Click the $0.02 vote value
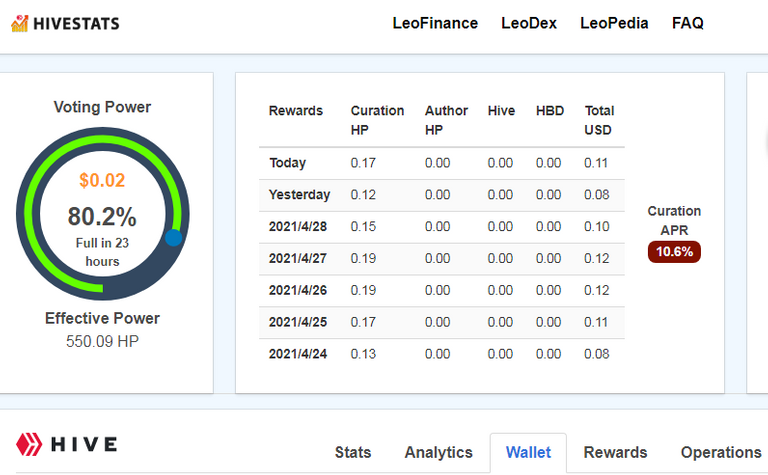 [x=102, y=180]
